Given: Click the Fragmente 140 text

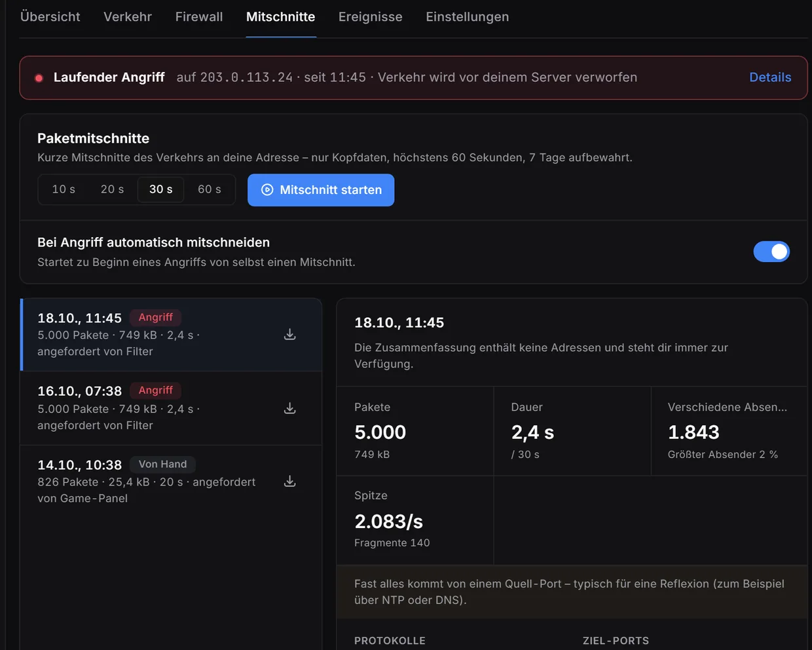Looking at the screenshot, I should point(392,543).
